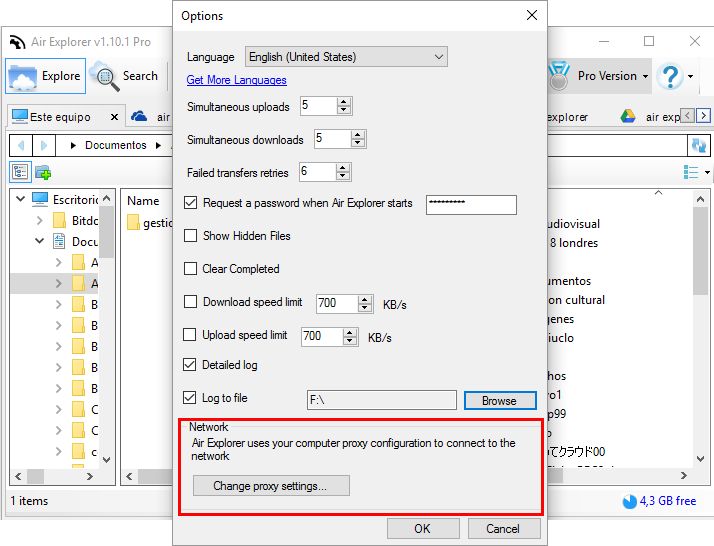Toggle the folder tree view icon
This screenshot has width=714, height=546.
[20, 172]
